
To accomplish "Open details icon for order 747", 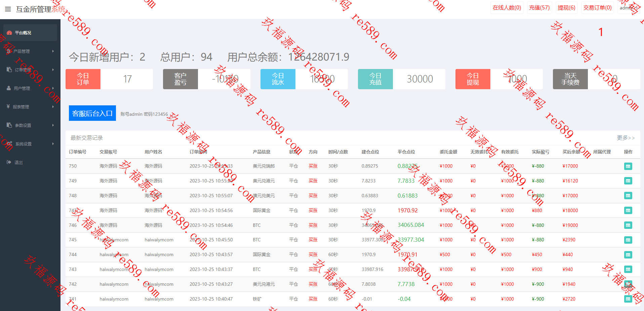I will pyautogui.click(x=628, y=211).
